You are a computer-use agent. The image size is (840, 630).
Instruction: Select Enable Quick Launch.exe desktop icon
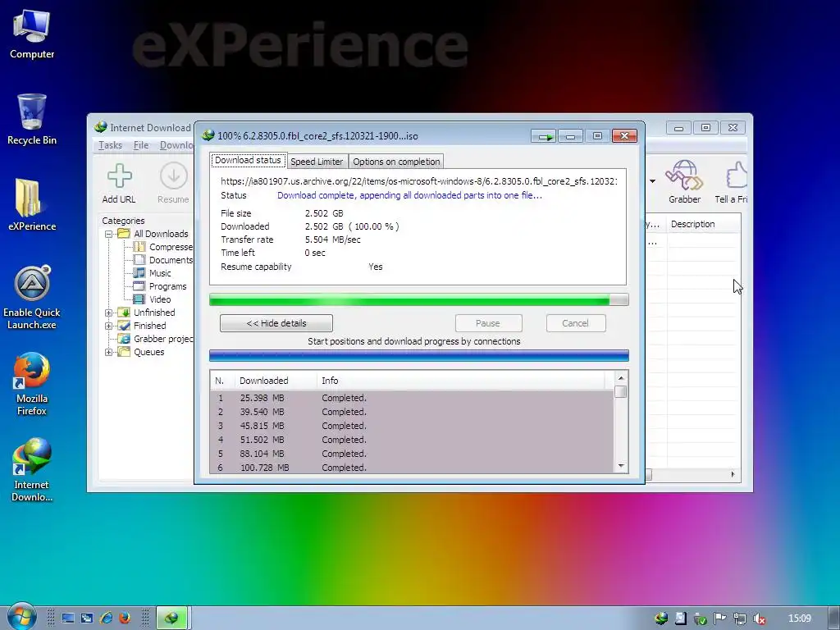pos(32,298)
